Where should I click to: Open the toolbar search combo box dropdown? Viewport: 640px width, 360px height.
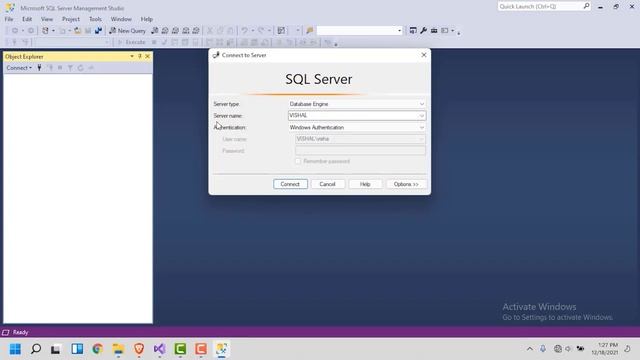point(400,31)
